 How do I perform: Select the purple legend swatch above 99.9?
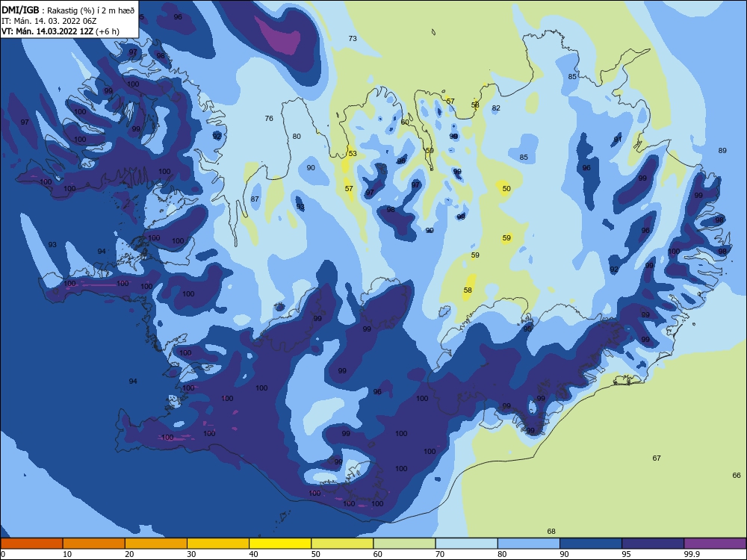click(715, 544)
